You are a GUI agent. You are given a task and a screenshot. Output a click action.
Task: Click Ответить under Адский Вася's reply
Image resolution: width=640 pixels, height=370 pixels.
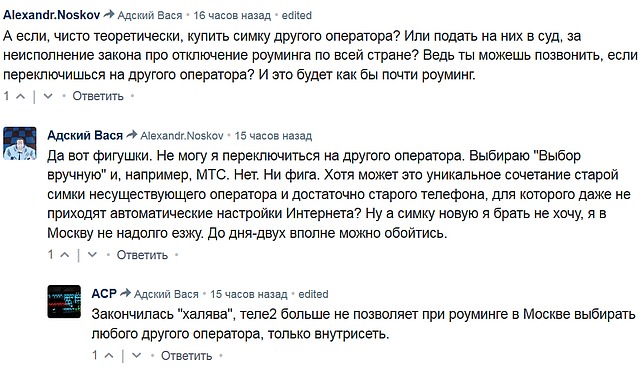point(142,255)
